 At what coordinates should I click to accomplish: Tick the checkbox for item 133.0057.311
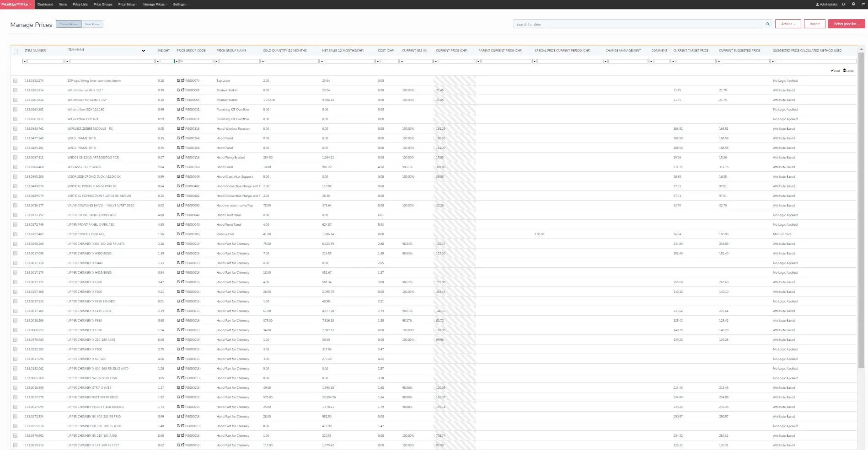[15, 158]
